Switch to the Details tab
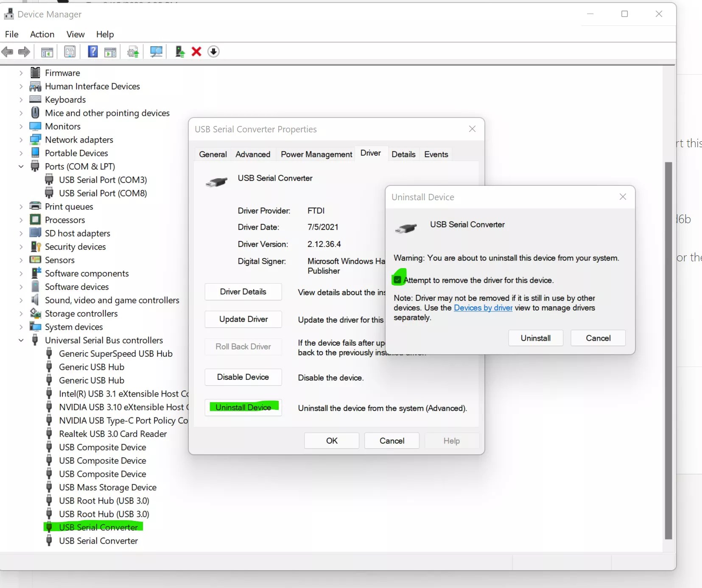This screenshot has width=702, height=588. pyautogui.click(x=403, y=154)
